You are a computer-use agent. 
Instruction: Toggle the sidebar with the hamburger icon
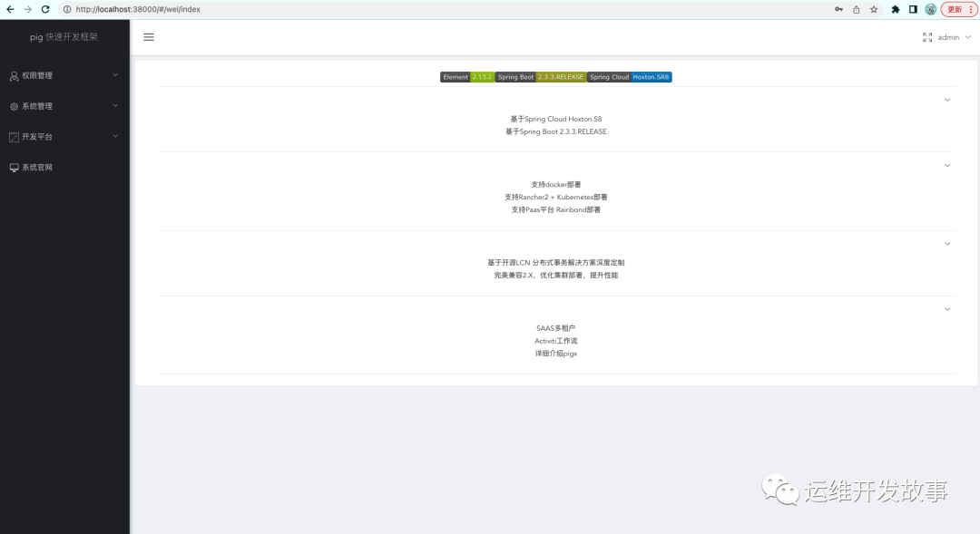point(149,37)
